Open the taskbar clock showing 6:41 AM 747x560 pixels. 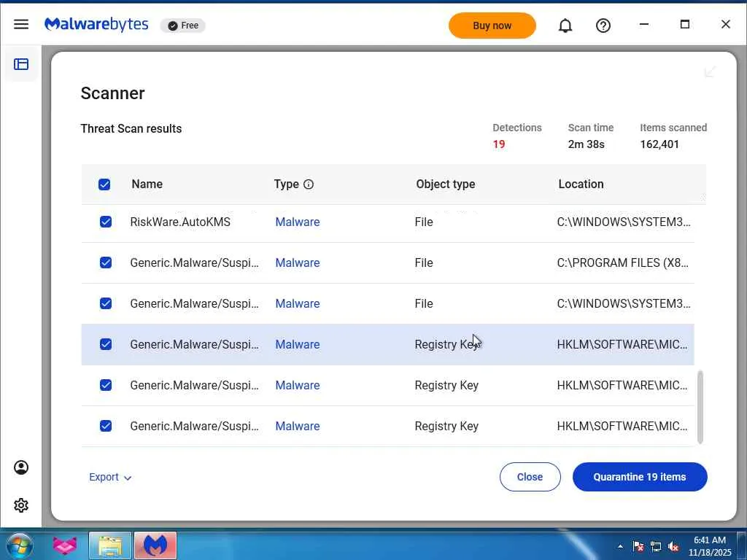click(x=709, y=546)
